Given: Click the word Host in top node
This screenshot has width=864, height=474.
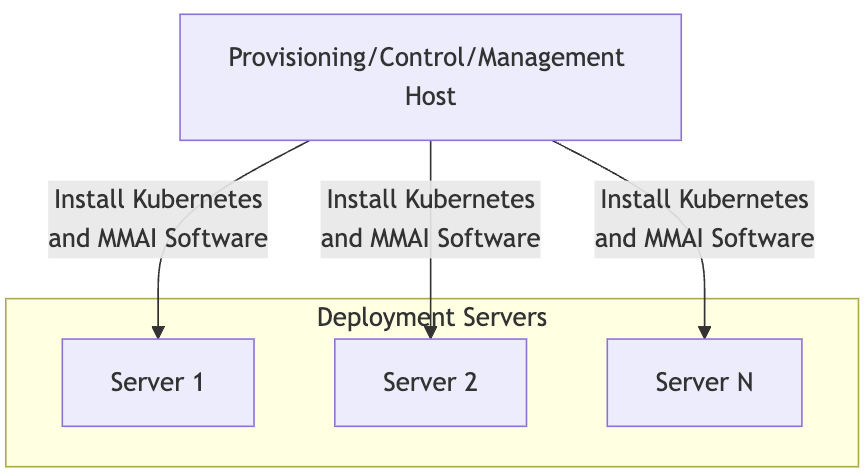Looking at the screenshot, I should click(430, 97).
